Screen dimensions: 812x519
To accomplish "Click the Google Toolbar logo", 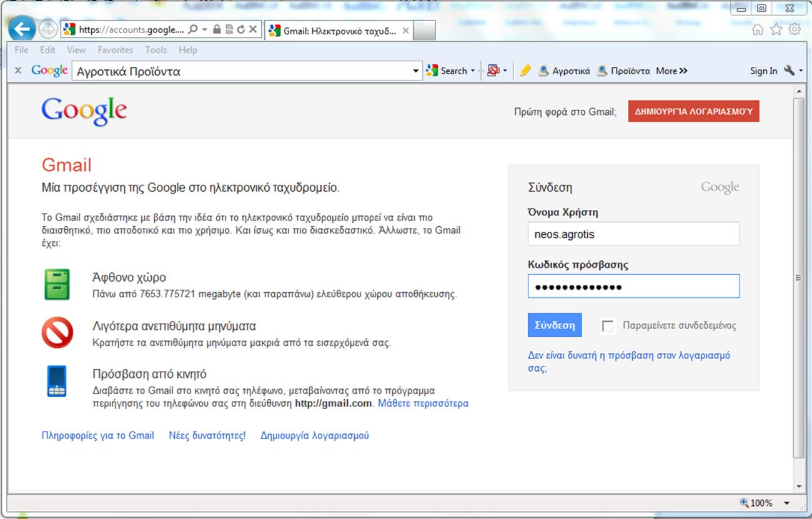I will click(49, 71).
